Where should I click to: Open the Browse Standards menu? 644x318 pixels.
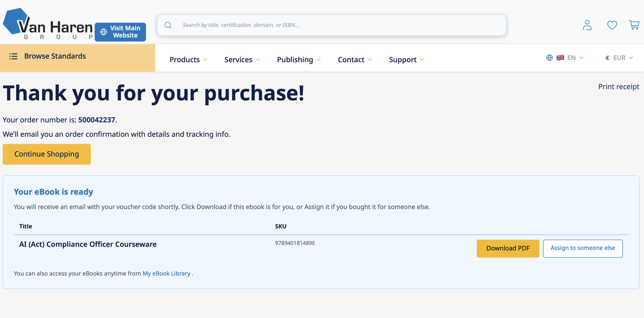coord(78,58)
